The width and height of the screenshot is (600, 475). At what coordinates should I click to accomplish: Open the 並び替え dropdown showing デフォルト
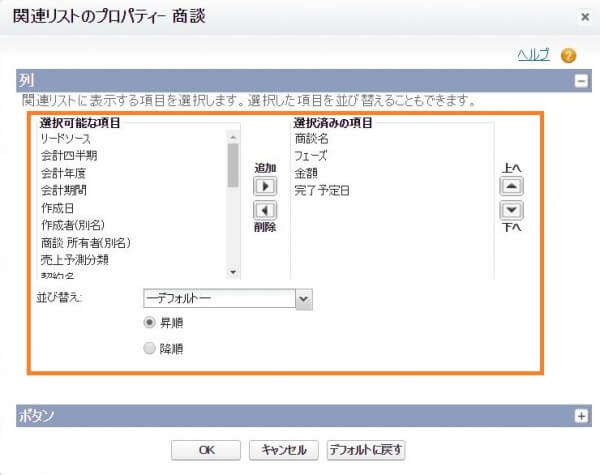tap(228, 299)
